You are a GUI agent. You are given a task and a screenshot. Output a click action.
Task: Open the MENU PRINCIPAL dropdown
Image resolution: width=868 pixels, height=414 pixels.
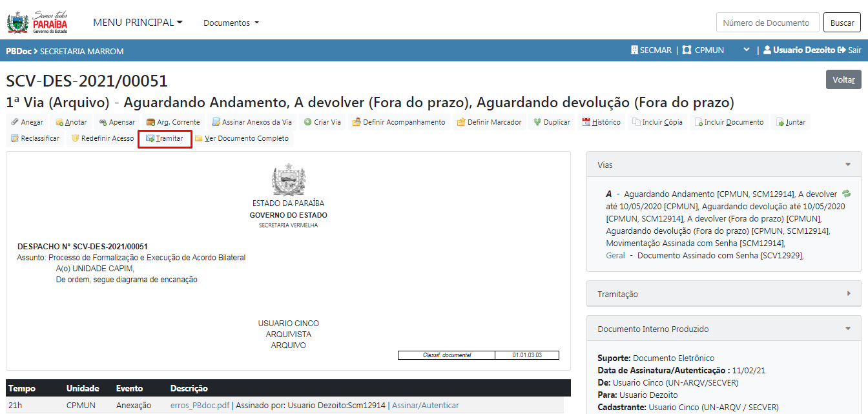tap(138, 23)
